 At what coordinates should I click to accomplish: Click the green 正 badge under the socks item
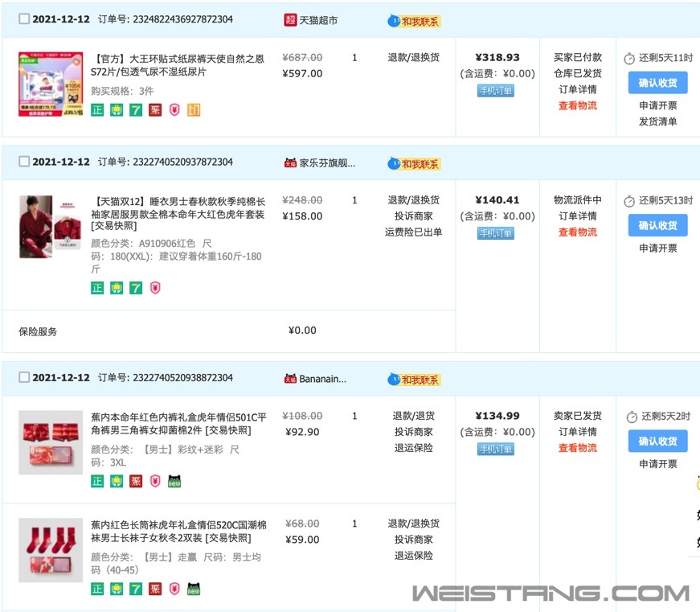tap(97, 589)
